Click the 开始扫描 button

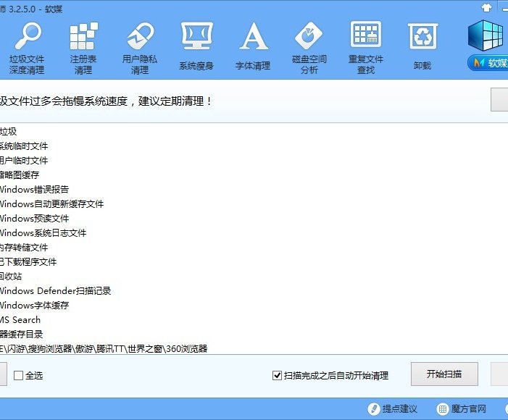tap(444, 374)
